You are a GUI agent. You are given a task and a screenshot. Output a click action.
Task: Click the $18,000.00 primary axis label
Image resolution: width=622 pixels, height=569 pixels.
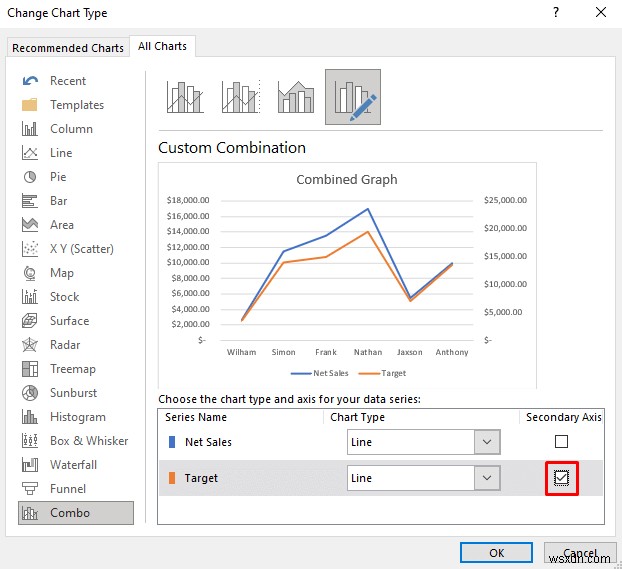point(188,200)
